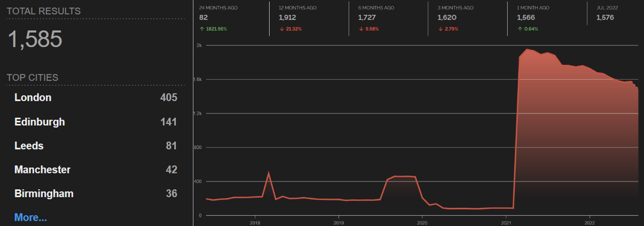Choose Leeds from the top cities
The height and width of the screenshot is (226, 644).
pos(29,146)
